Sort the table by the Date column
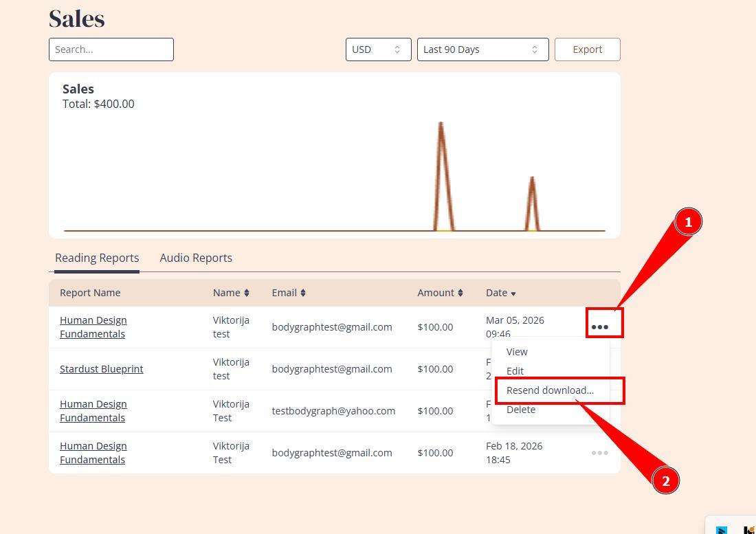The height and width of the screenshot is (534, 756). click(500, 293)
